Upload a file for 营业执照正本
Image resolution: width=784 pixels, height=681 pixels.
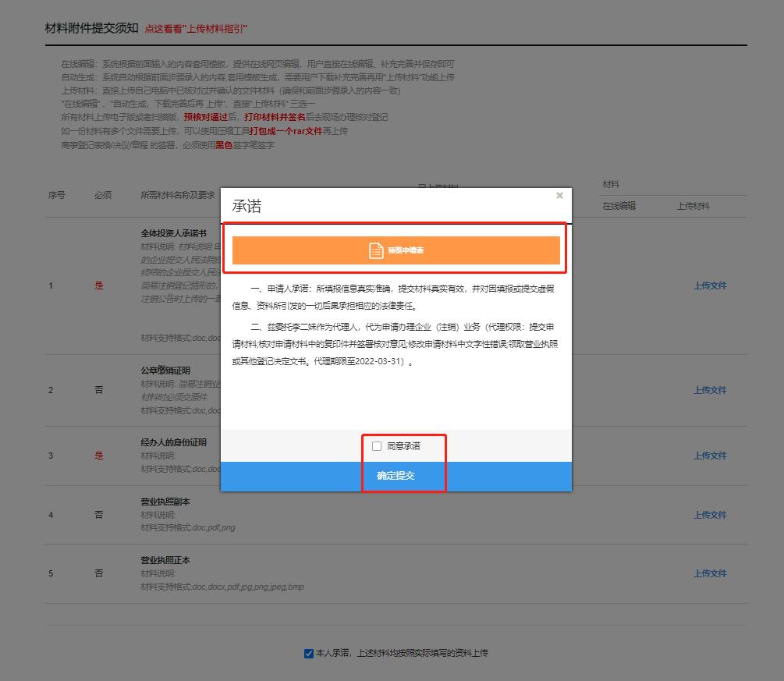click(x=711, y=573)
